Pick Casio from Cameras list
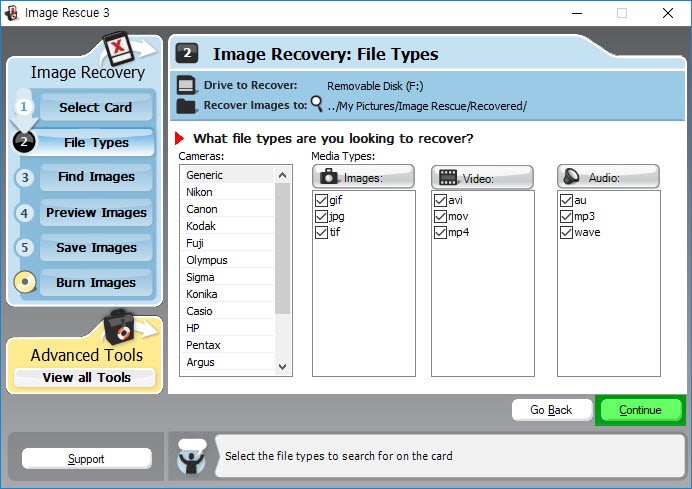This screenshot has height=489, width=692. (228, 311)
